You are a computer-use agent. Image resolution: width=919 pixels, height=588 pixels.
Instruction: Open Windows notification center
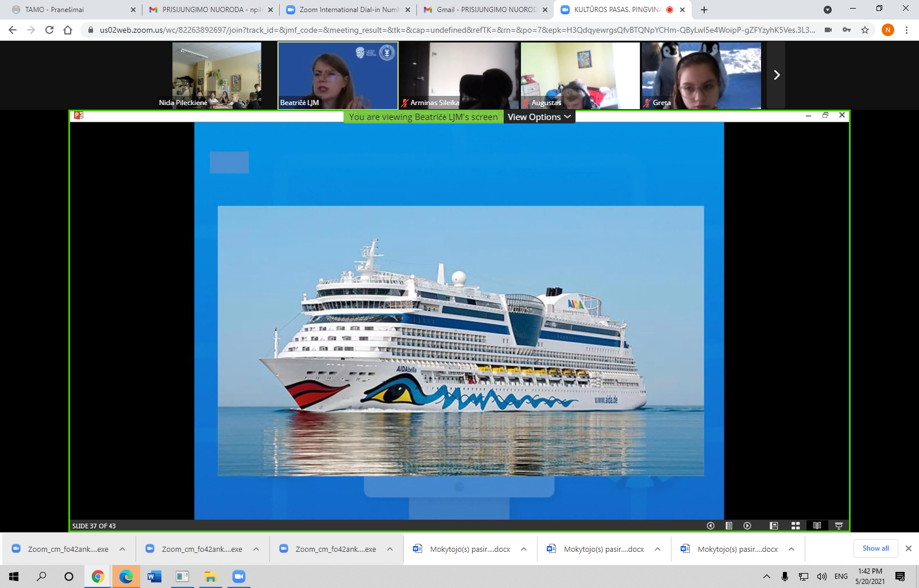pyautogui.click(x=900, y=577)
